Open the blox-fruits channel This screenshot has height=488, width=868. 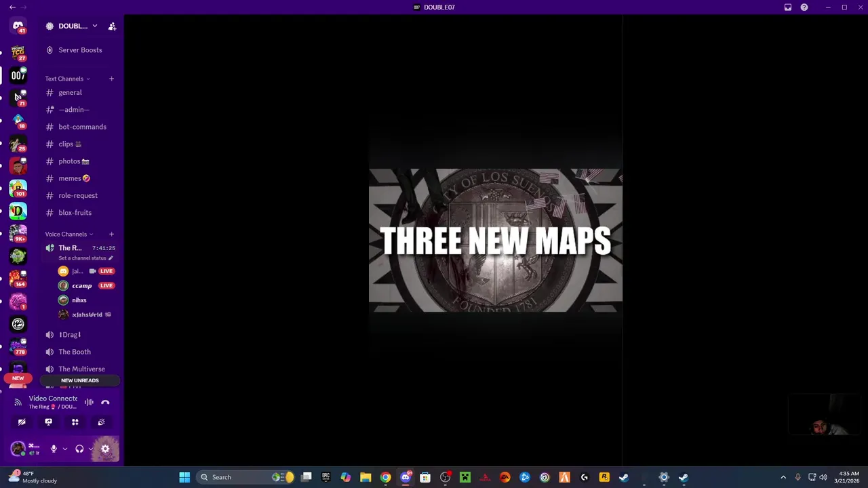(x=81, y=213)
